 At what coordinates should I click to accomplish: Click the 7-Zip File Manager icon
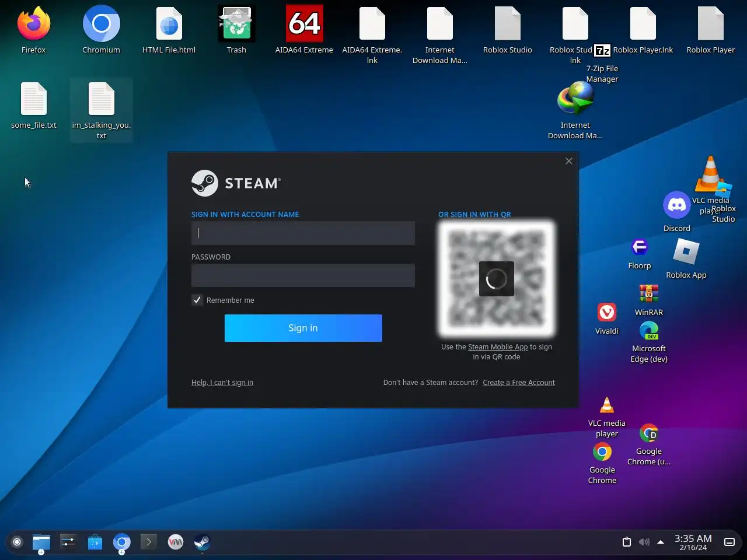point(602,51)
